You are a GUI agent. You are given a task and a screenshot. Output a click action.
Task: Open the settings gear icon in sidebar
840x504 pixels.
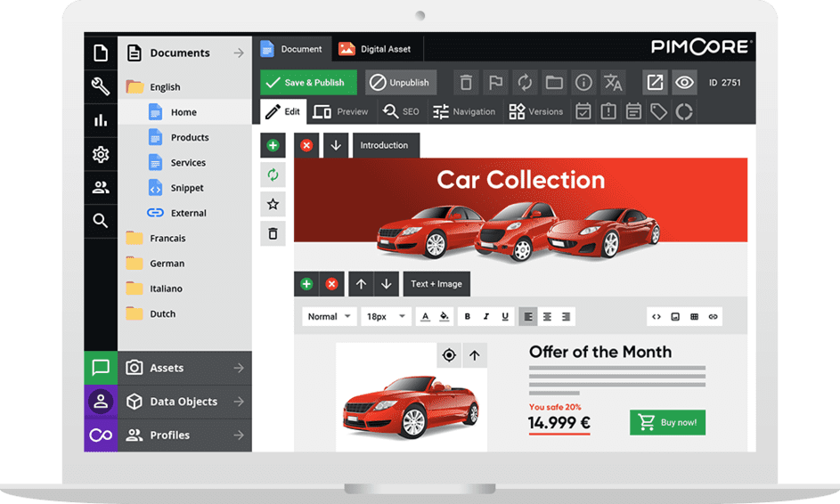point(101,154)
